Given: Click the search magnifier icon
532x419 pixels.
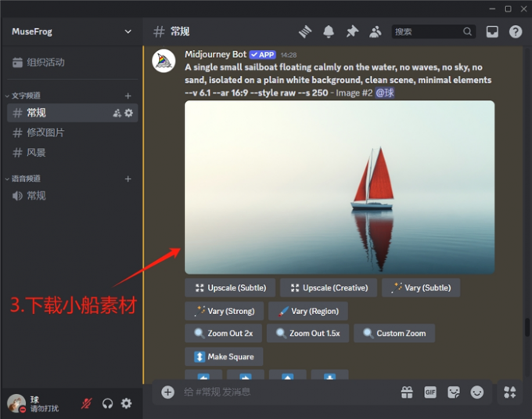Looking at the screenshot, I should point(467,31).
